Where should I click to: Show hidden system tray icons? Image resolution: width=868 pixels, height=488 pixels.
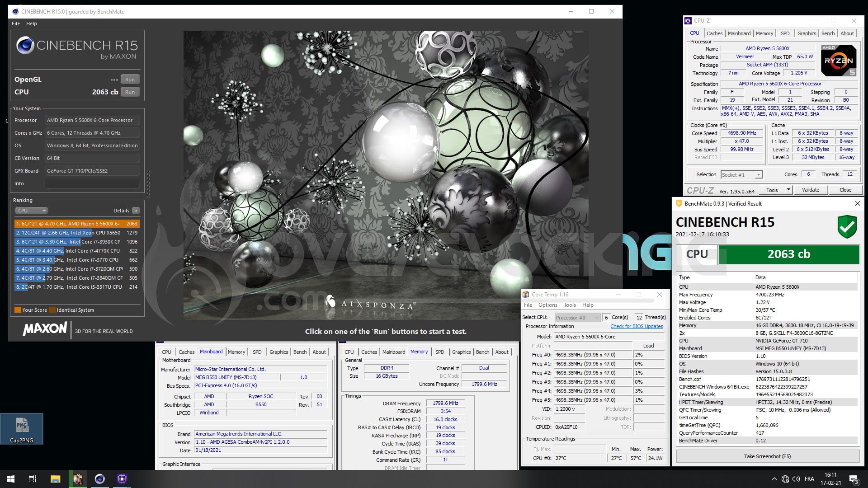[774, 479]
